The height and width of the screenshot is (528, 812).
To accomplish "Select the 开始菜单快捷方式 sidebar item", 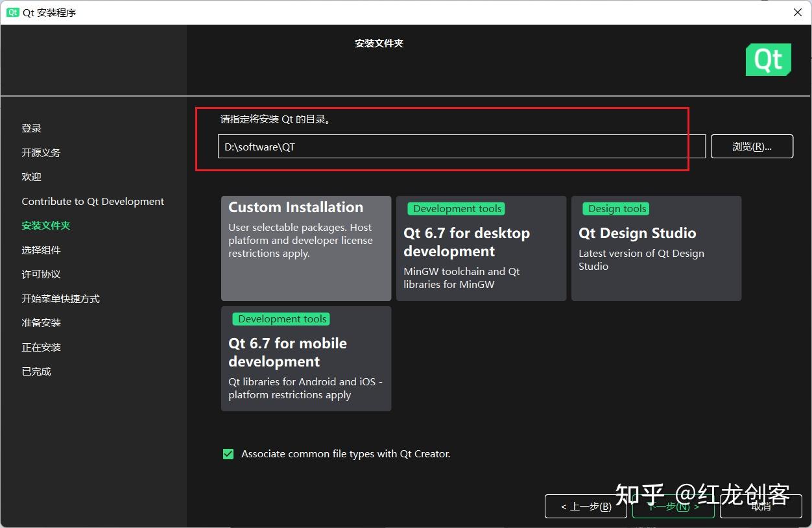I will (61, 298).
